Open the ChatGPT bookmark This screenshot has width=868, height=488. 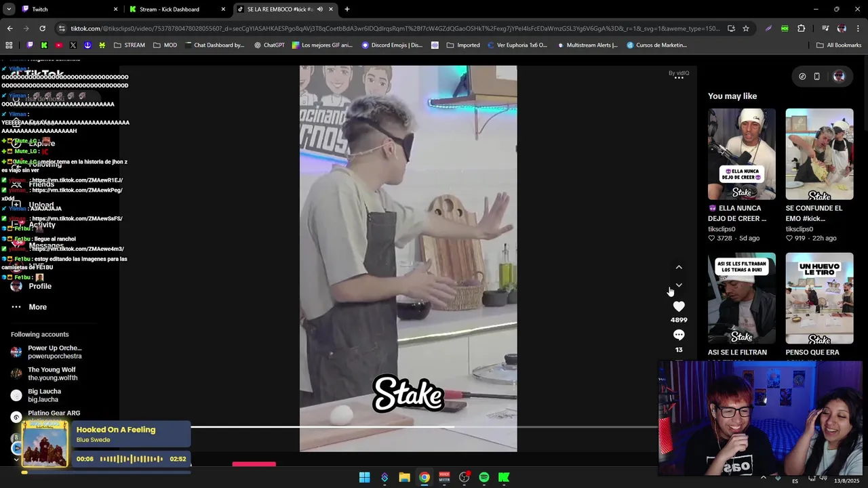[x=269, y=45]
